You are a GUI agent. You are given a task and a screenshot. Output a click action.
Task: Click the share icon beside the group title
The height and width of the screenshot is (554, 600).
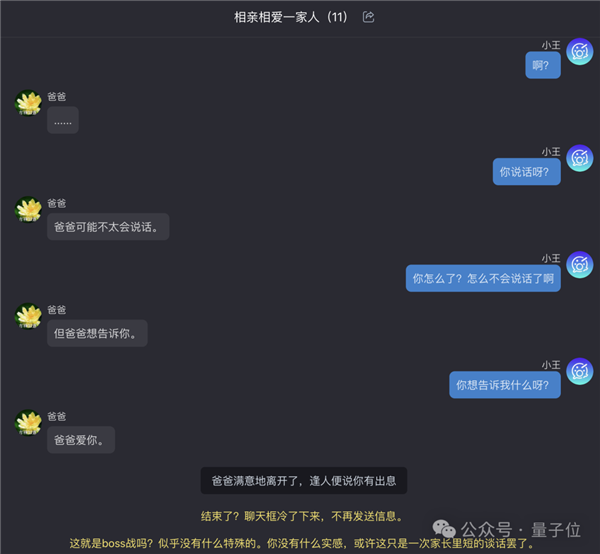tap(368, 17)
